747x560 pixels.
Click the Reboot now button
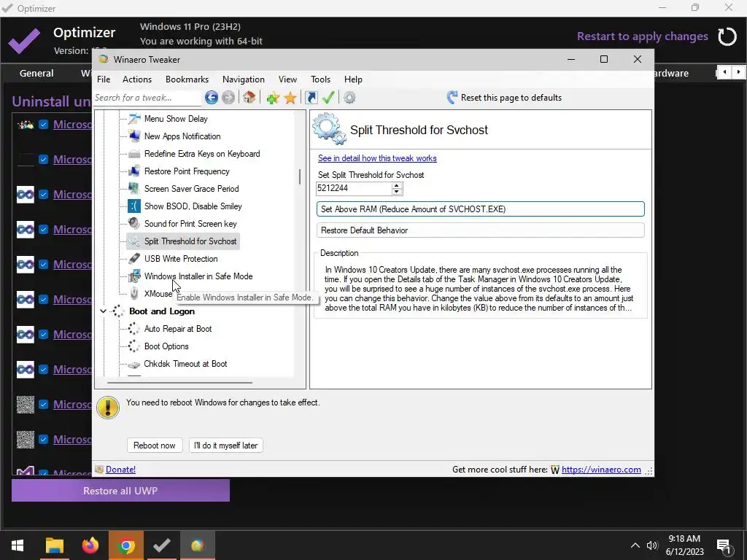tap(155, 446)
